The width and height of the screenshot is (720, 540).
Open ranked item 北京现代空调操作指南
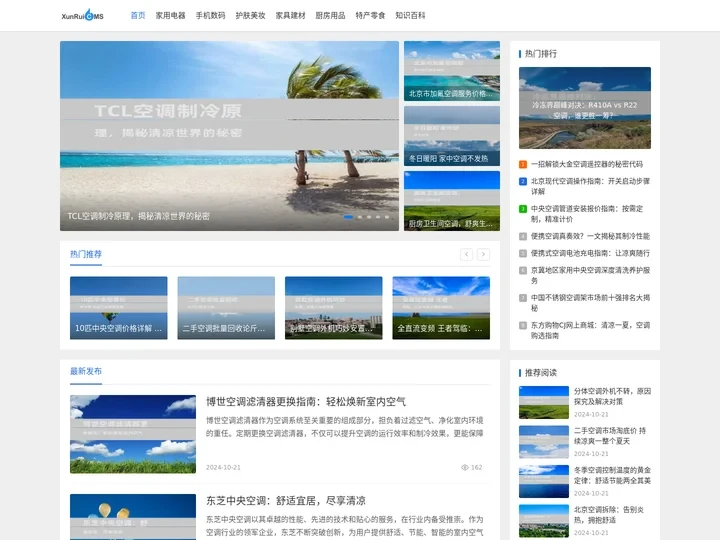(x=591, y=186)
